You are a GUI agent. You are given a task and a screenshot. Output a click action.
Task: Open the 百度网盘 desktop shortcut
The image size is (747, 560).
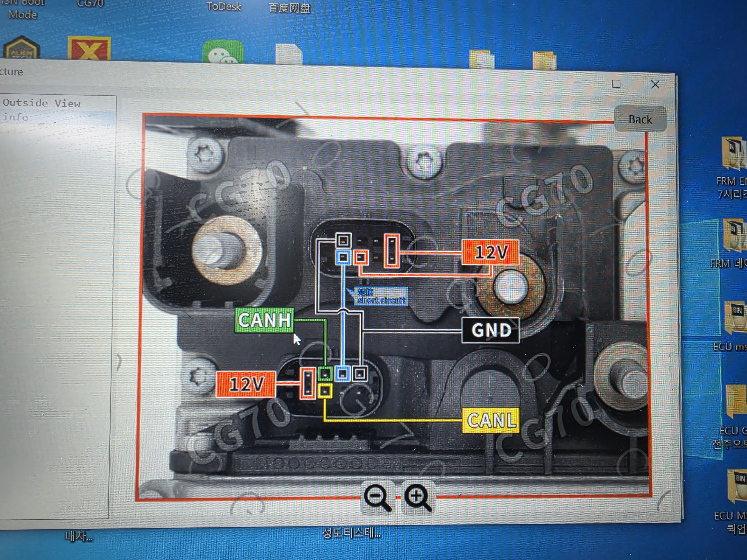point(289,7)
